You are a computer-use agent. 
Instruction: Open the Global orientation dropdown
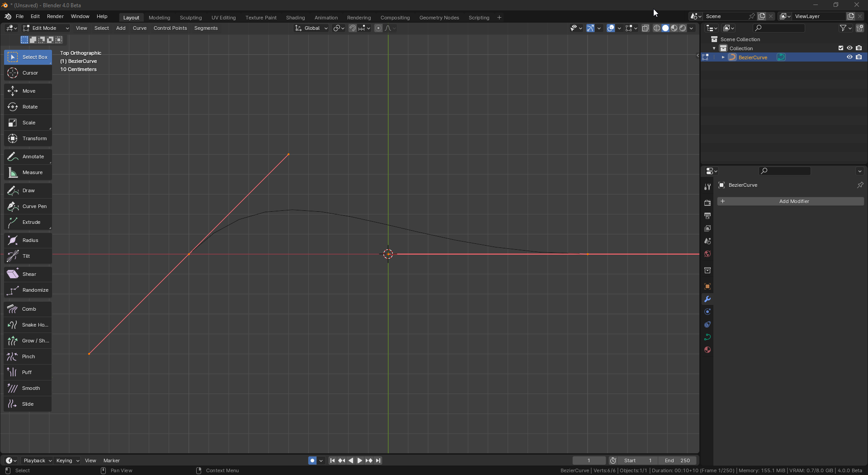pos(311,28)
